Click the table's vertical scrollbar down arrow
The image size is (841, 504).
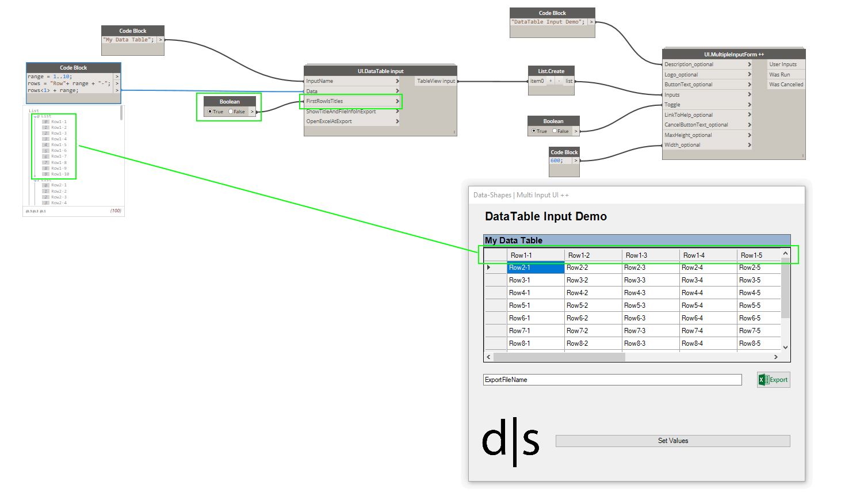click(x=785, y=348)
